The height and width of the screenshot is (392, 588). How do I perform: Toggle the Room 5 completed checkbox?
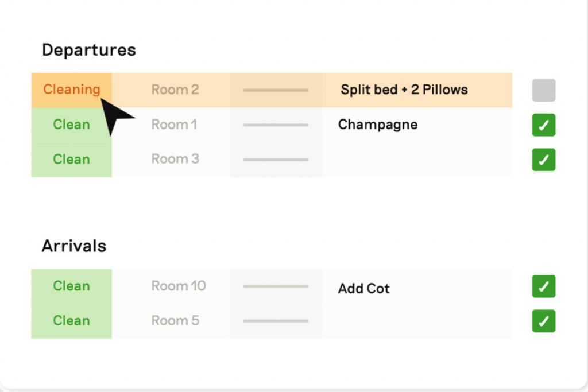pyautogui.click(x=543, y=321)
